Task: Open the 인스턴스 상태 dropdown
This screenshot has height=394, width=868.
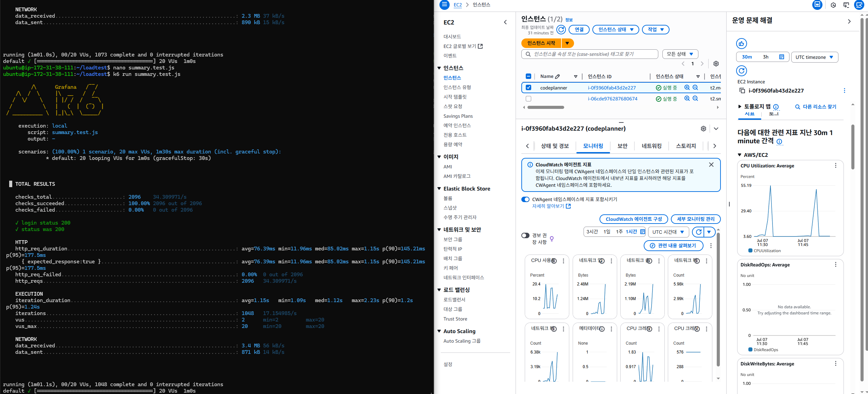Action: point(615,30)
